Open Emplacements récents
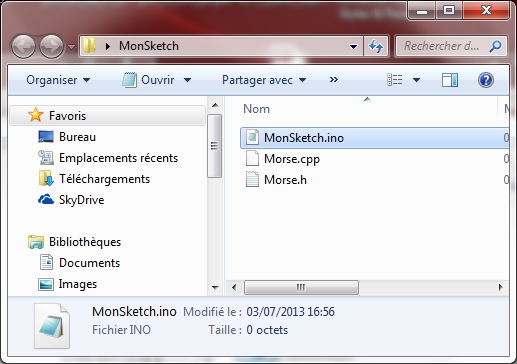 pos(118,158)
